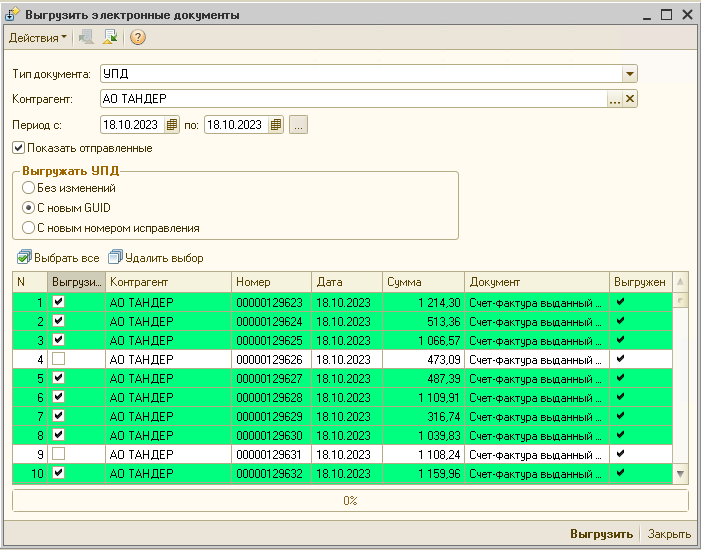Select document number 00000129631
The width and height of the screenshot is (701, 550).
[x=269, y=455]
